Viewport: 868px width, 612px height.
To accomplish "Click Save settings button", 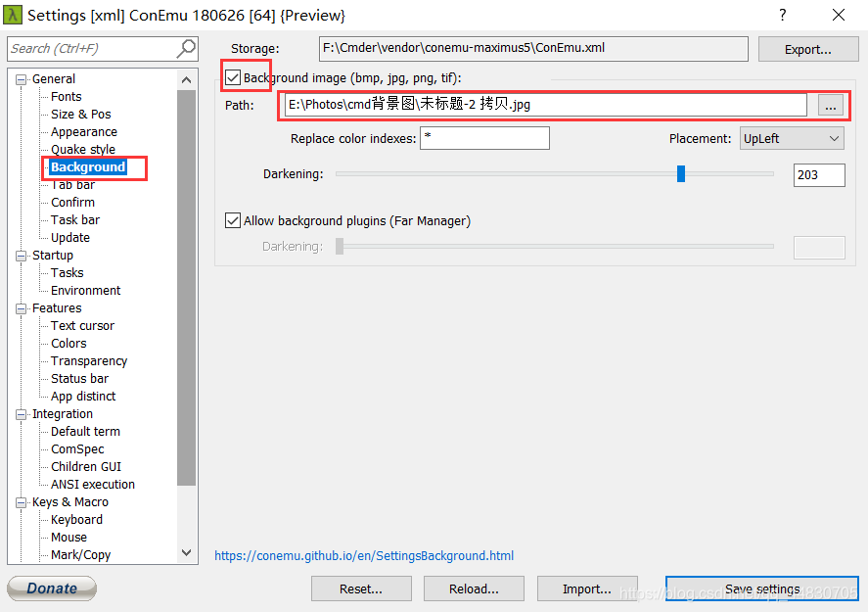I will pos(762,588).
